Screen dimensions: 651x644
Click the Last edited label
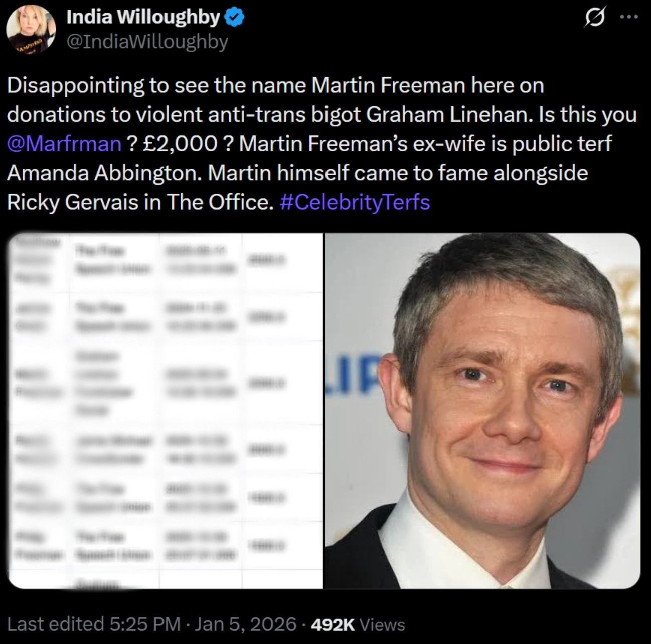point(55,624)
